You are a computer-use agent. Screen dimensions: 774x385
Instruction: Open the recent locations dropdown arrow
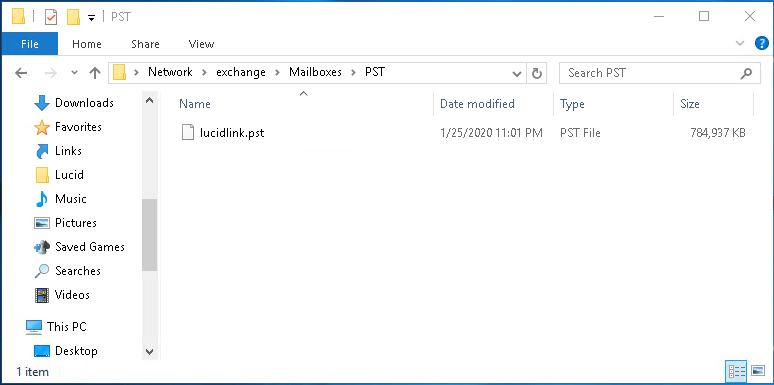pos(74,73)
